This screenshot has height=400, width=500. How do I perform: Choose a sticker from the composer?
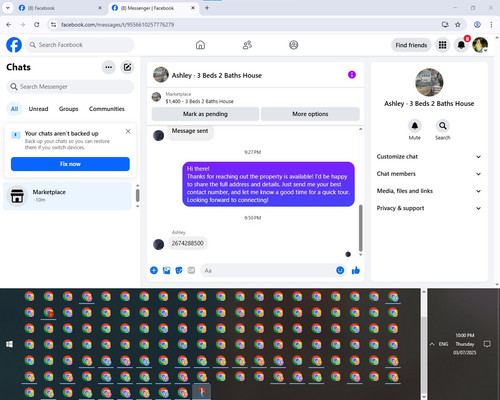point(179,270)
